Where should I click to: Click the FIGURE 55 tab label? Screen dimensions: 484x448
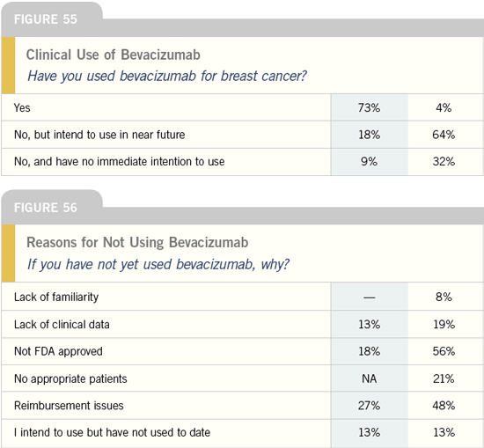click(46, 19)
